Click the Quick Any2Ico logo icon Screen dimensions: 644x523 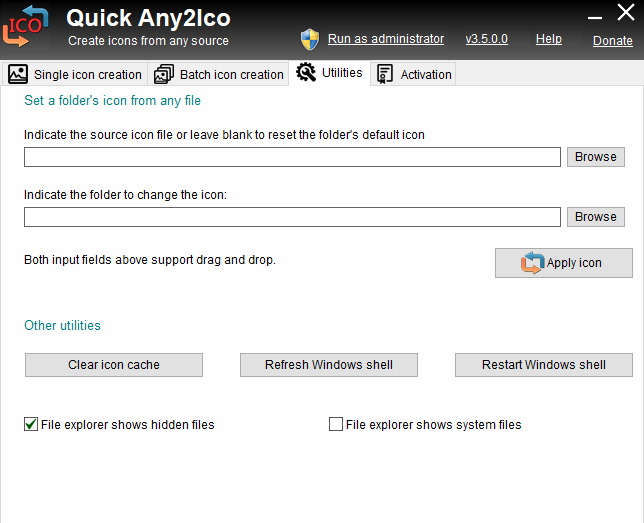click(x=25, y=26)
